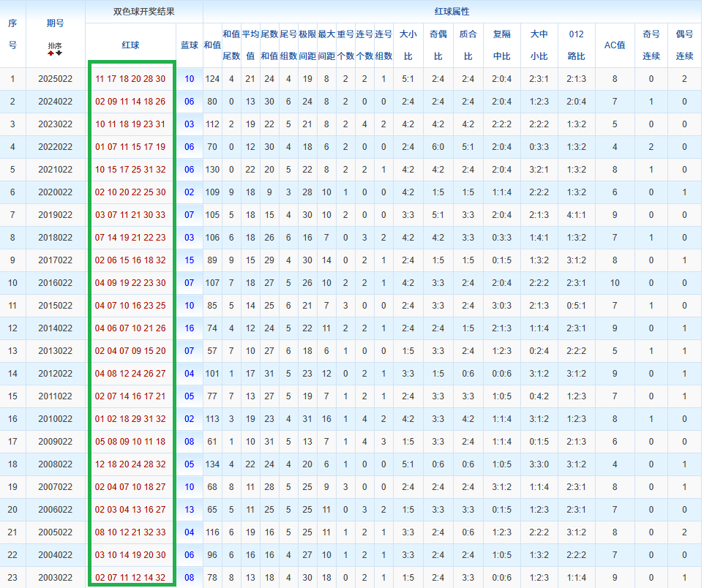The image size is (704, 588).
Task: Click the 红球 column header
Action: [130, 45]
